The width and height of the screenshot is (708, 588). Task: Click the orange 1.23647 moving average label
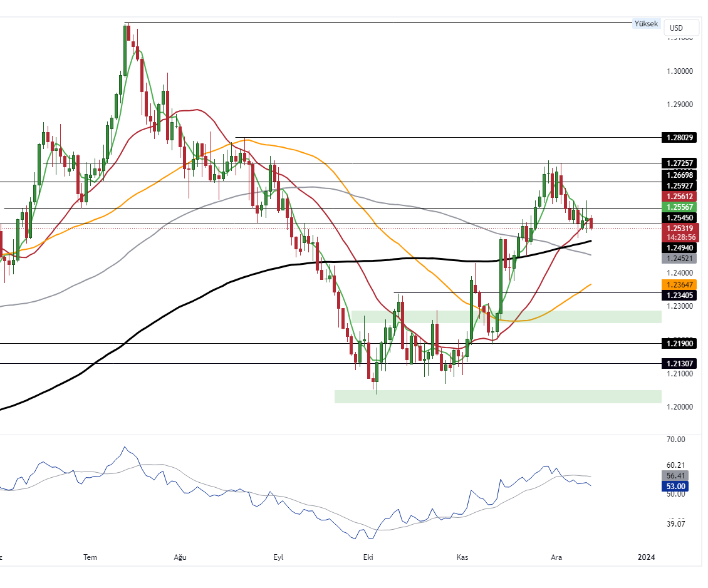pos(680,284)
